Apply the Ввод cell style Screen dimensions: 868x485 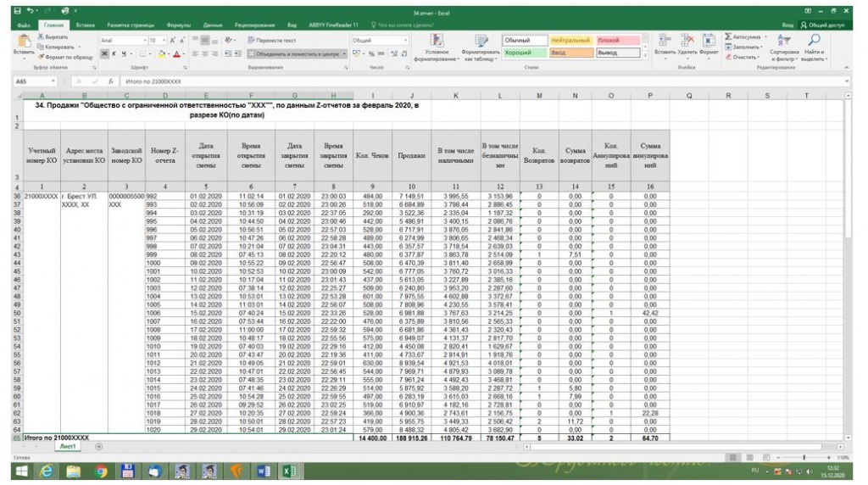pos(571,53)
